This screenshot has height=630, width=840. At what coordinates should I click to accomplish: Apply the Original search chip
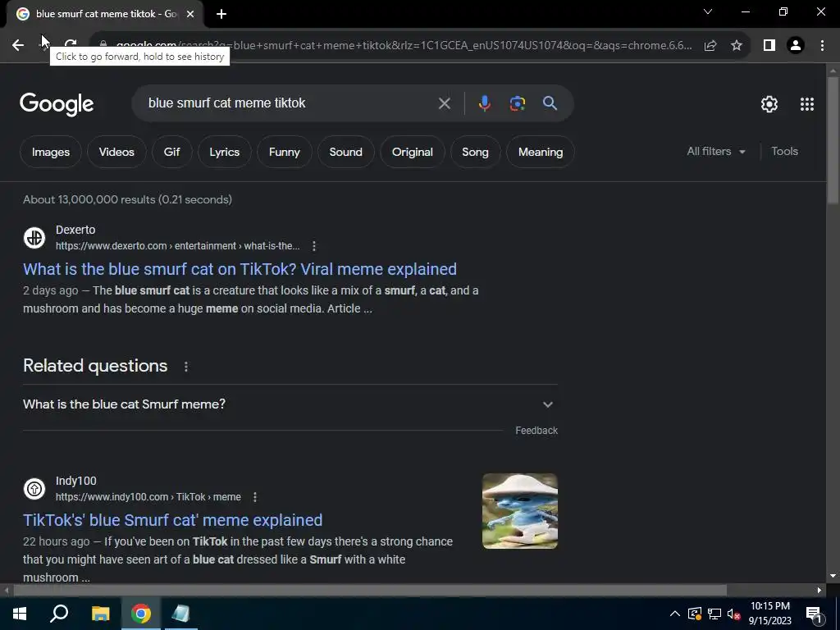click(412, 152)
